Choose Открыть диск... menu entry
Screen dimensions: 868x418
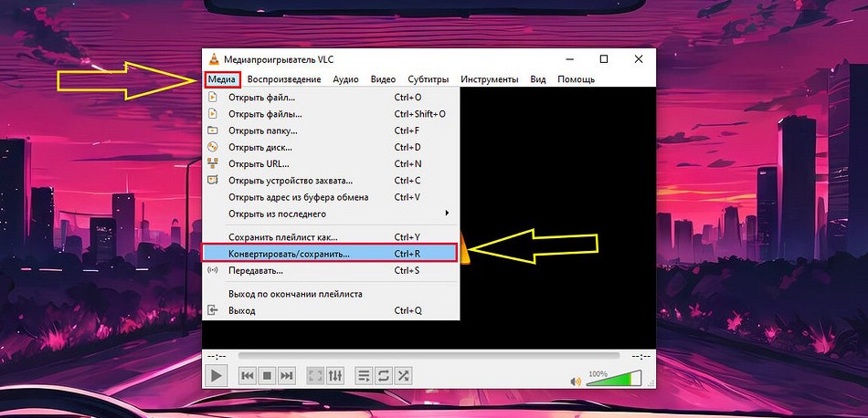click(x=331, y=148)
